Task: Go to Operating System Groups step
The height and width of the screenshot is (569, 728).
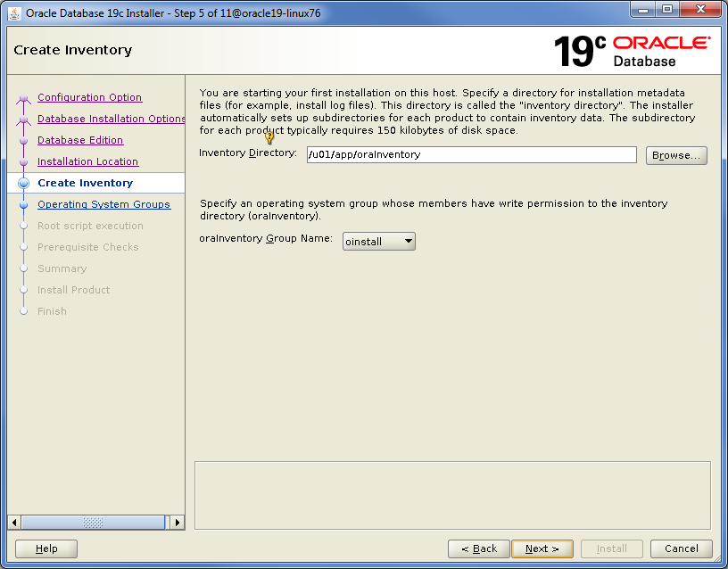Action: coord(104,204)
